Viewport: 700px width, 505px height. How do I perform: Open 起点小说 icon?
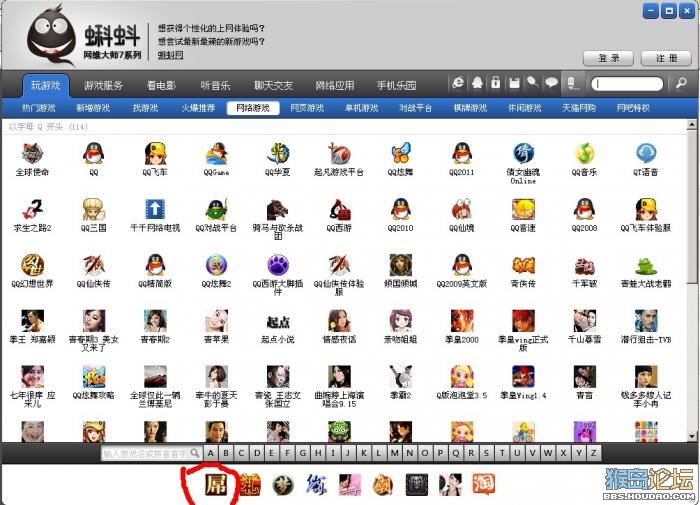tap(278, 321)
